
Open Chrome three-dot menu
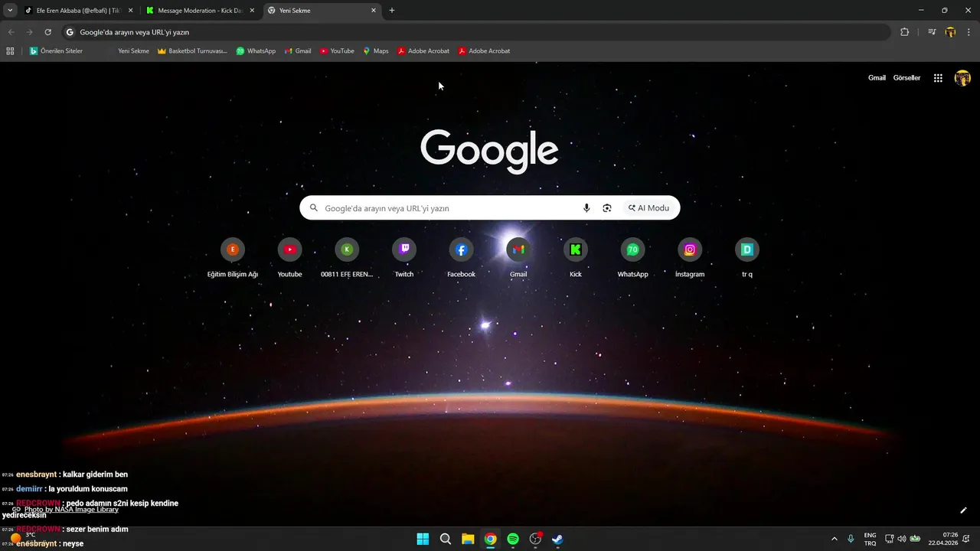tap(969, 32)
